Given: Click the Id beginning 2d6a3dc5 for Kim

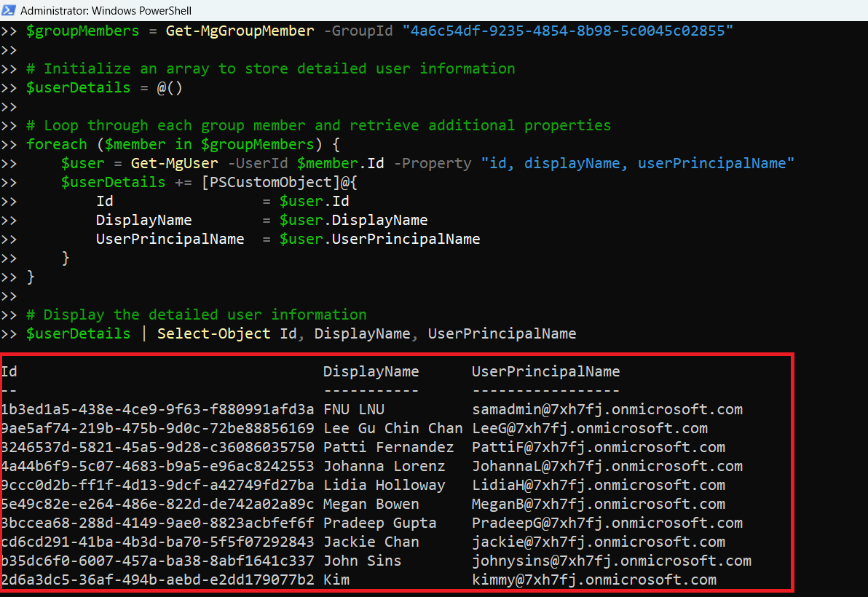Looking at the screenshot, I should [x=157, y=580].
